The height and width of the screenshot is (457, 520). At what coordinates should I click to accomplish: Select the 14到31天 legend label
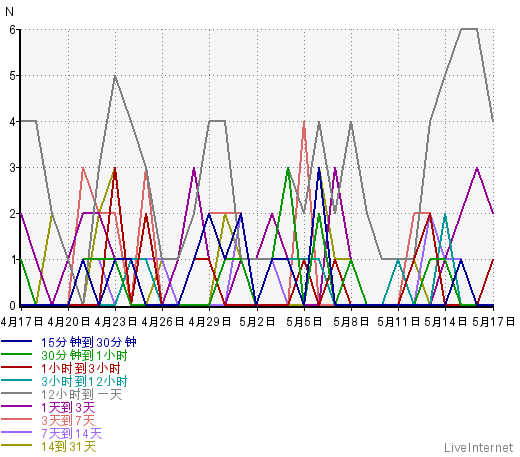tap(69, 446)
